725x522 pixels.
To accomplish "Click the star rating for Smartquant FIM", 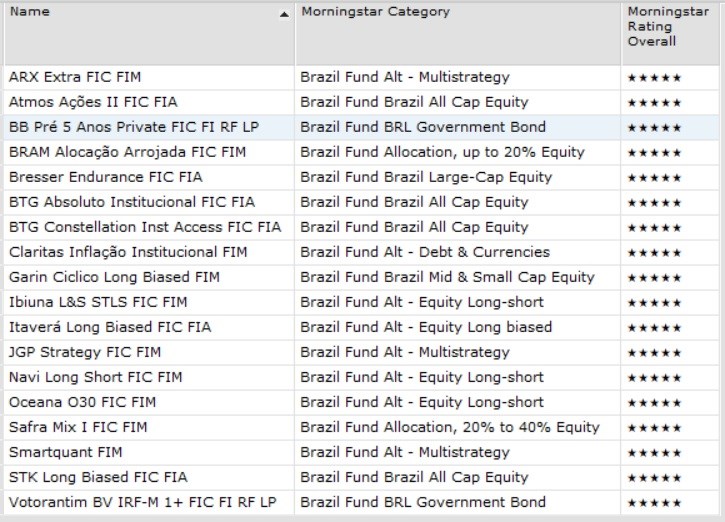I will (x=654, y=452).
